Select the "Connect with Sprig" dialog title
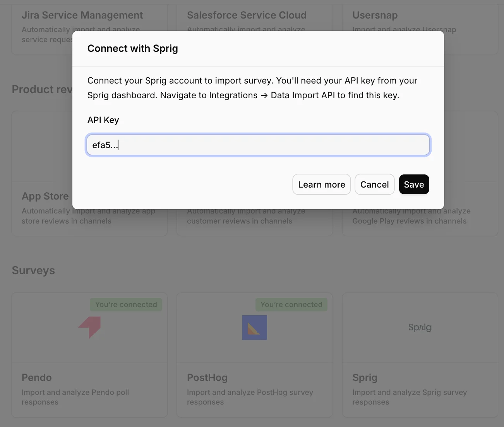 click(x=133, y=48)
